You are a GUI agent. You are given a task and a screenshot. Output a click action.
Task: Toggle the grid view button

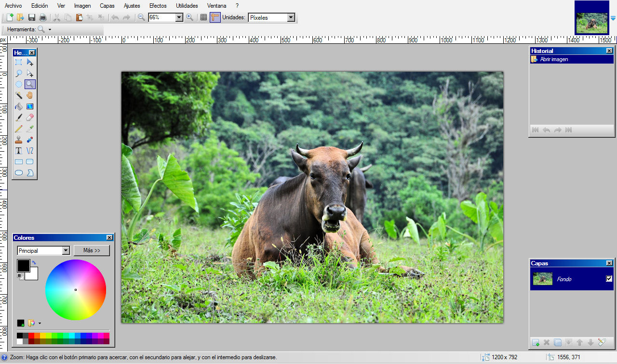pyautogui.click(x=203, y=17)
